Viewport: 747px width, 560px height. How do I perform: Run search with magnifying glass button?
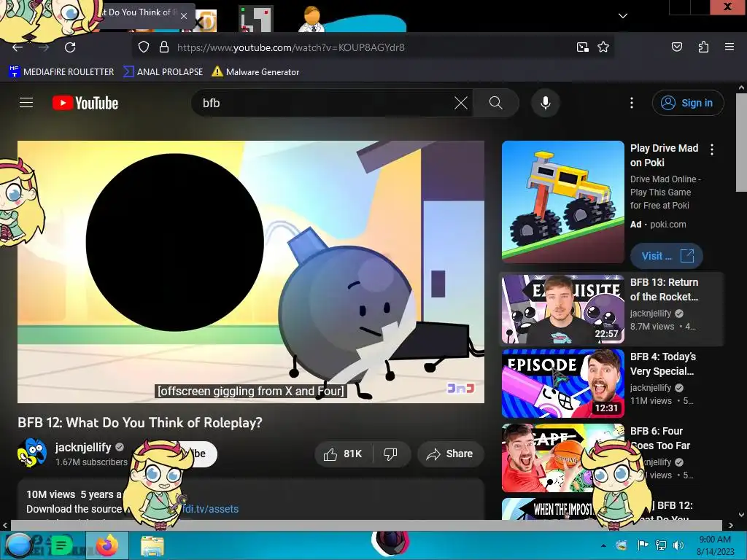tap(496, 103)
